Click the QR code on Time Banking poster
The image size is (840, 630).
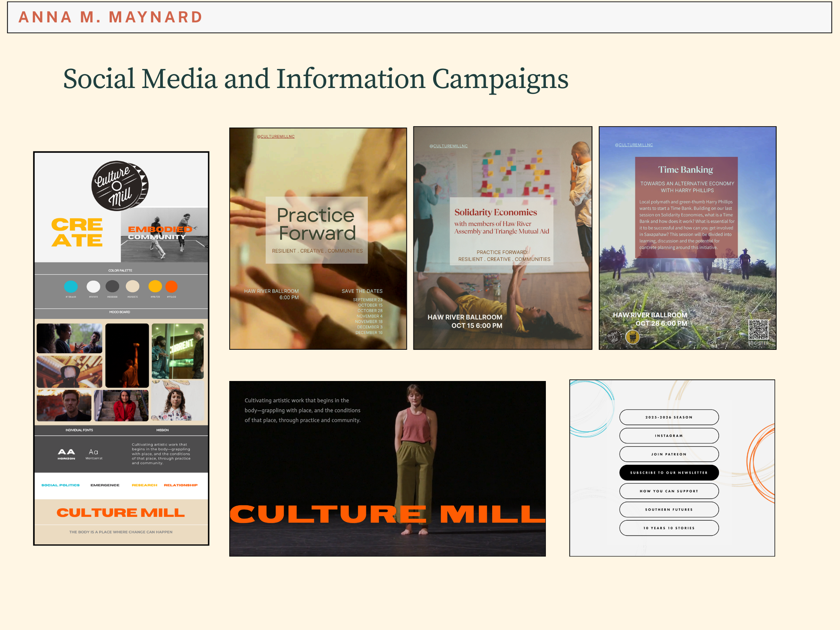tap(758, 330)
